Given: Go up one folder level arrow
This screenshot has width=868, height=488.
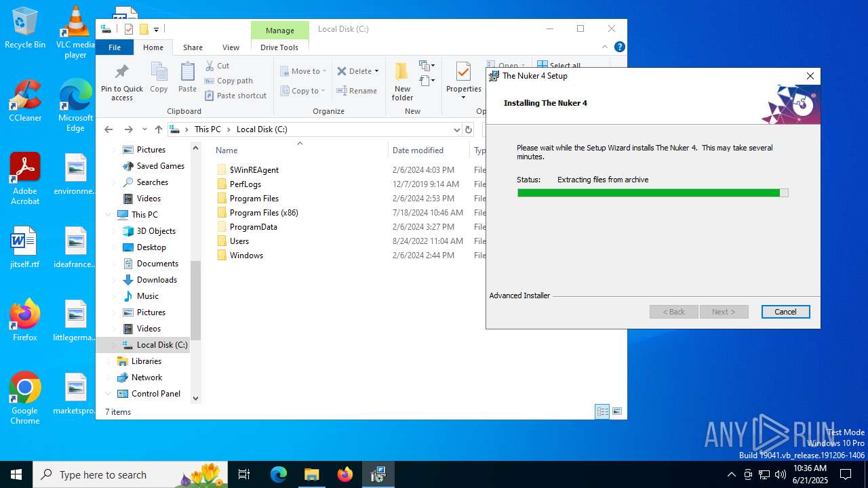Looking at the screenshot, I should (159, 129).
